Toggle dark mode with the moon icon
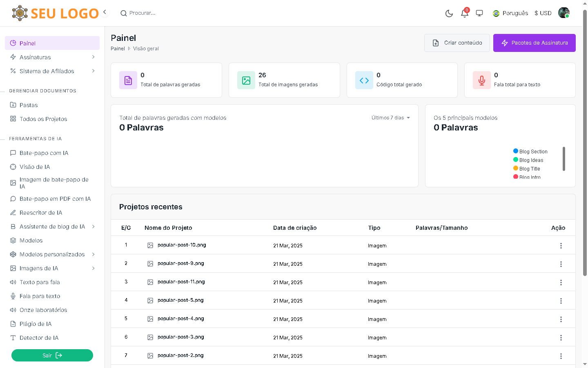 (449, 13)
